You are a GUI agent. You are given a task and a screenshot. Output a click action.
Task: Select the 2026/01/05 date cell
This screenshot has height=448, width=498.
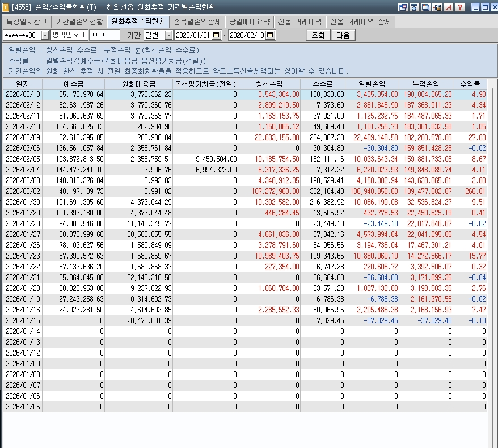[23, 407]
